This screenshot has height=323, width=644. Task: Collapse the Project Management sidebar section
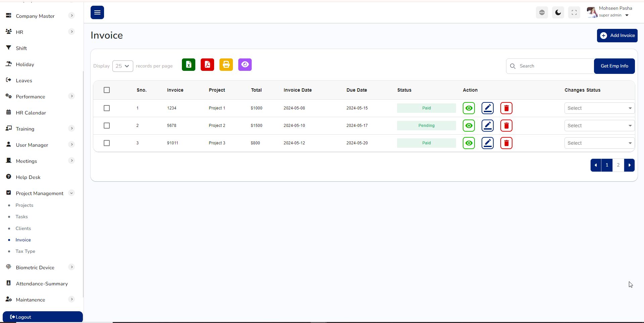coord(71,193)
